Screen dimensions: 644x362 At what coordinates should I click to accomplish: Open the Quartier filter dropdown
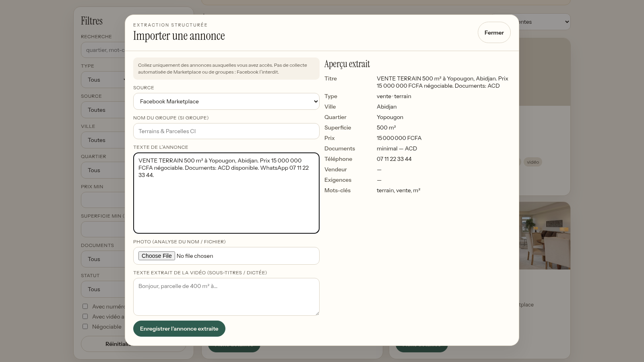[103, 170]
